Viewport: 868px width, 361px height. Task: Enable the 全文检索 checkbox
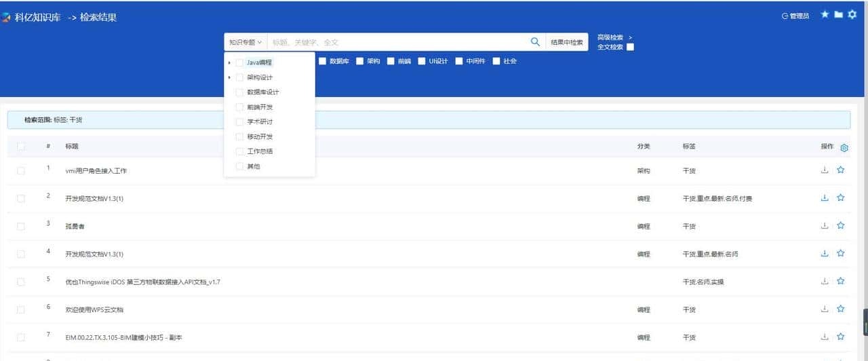pyautogui.click(x=630, y=47)
